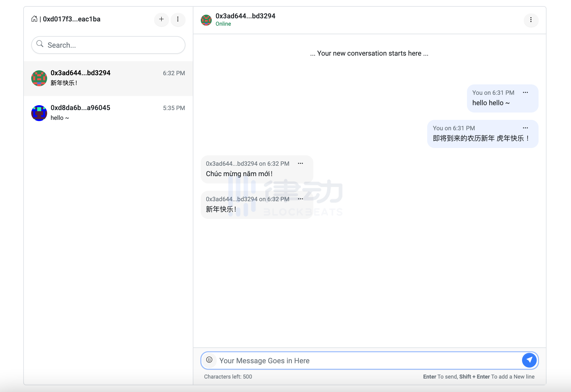Screen dimensions: 571x392
Task: Open the emoji picker smiley icon
Action: [x=209, y=360]
